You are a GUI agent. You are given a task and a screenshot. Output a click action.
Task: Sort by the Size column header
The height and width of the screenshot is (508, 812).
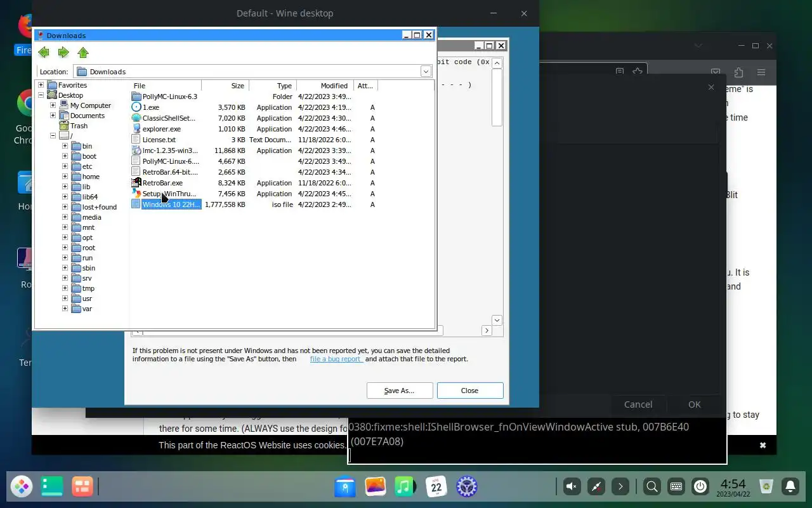[x=225, y=86]
